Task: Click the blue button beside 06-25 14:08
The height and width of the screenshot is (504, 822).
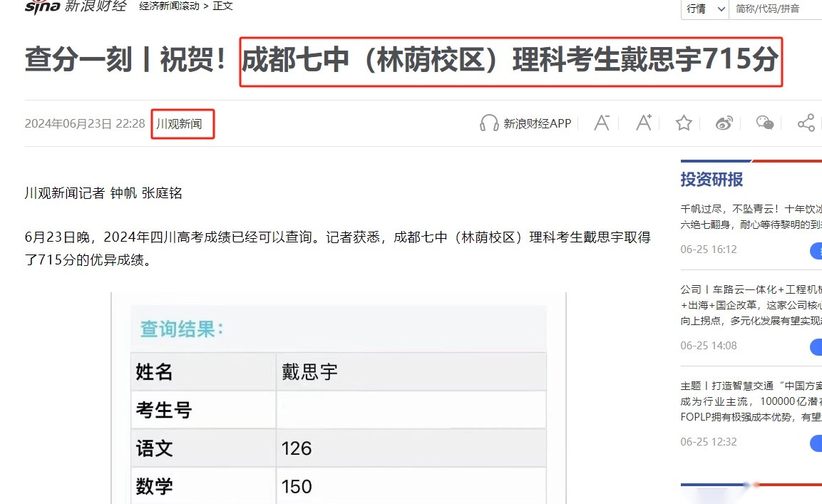Action: 816,346
